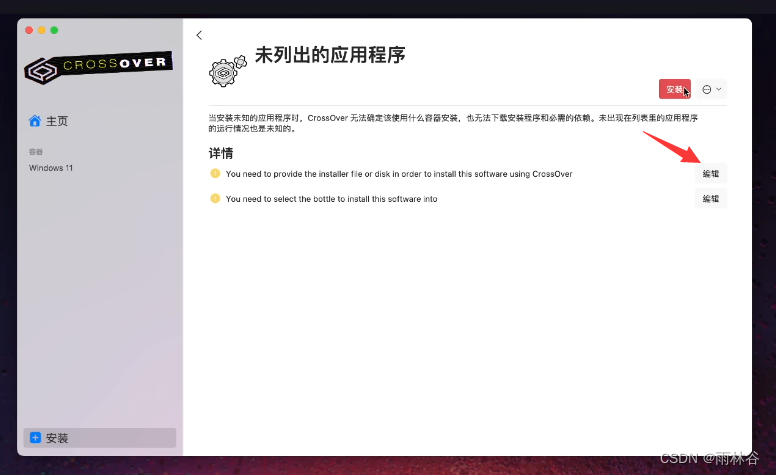Click warning icon beside installer file message
Viewport: 776px width, 475px height.
(x=215, y=173)
